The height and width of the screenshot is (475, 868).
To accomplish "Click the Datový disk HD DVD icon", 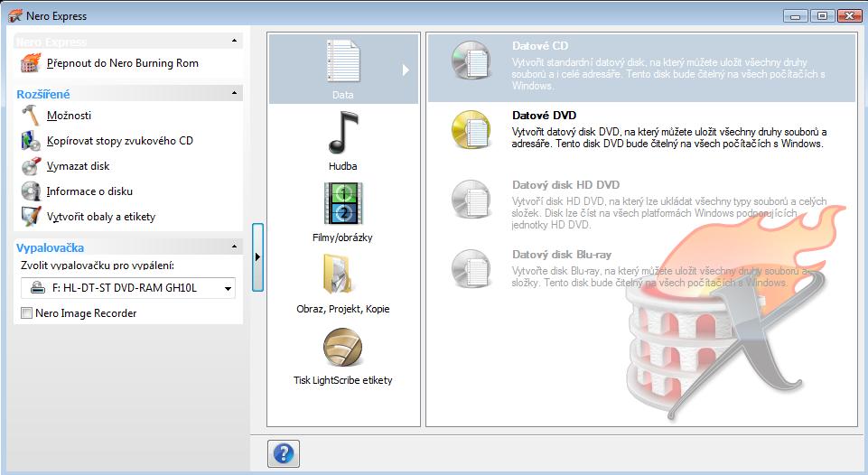I will pyautogui.click(x=471, y=200).
